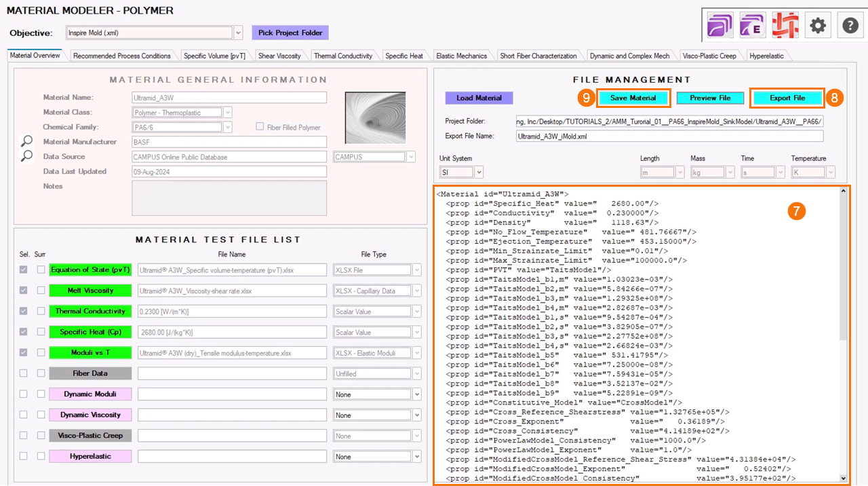Click the Export File Name input field
This screenshot has width=868, height=486.
click(669, 136)
